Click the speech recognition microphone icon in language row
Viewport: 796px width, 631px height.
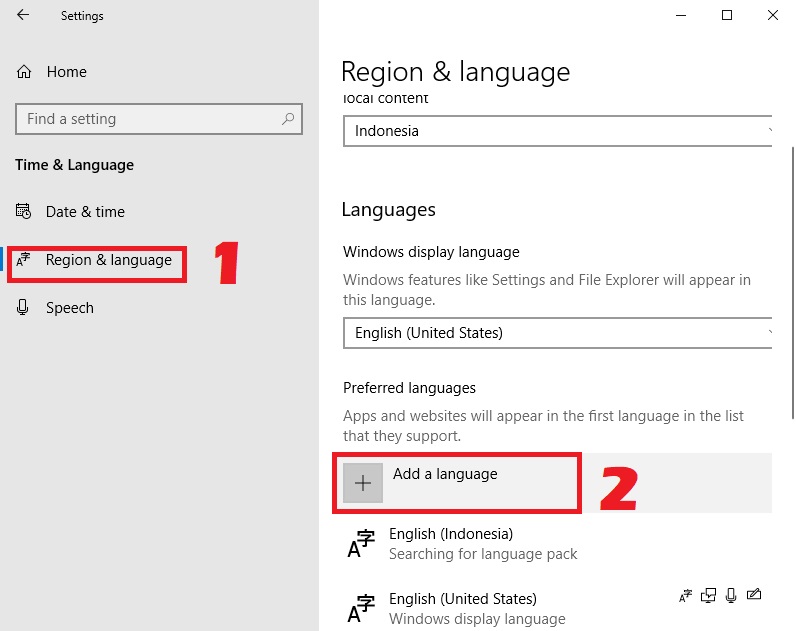point(731,596)
